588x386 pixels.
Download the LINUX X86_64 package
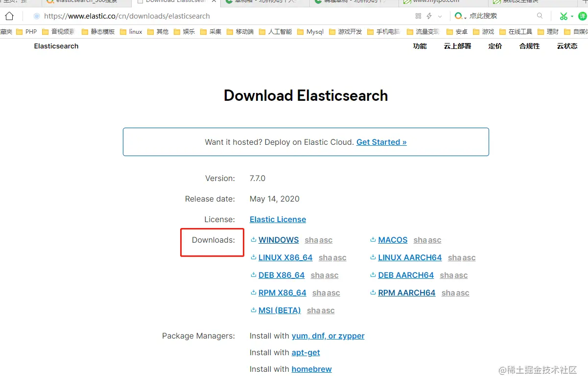pos(285,257)
